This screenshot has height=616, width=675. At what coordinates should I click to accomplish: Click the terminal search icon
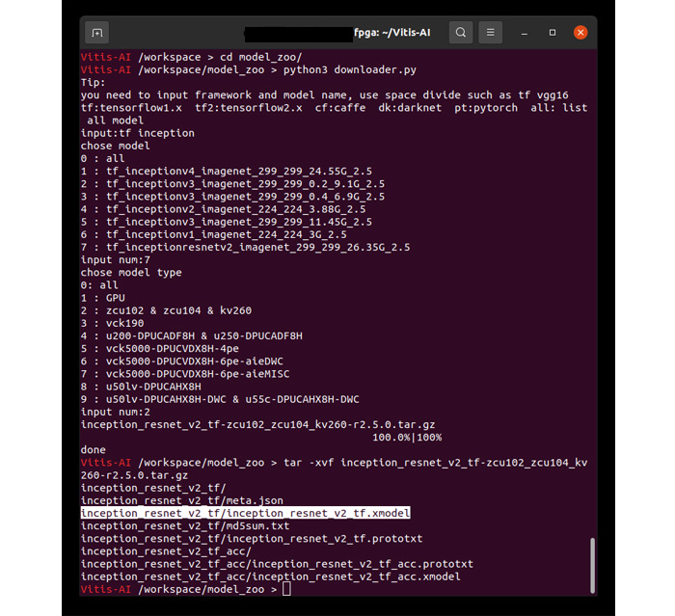[x=461, y=33]
